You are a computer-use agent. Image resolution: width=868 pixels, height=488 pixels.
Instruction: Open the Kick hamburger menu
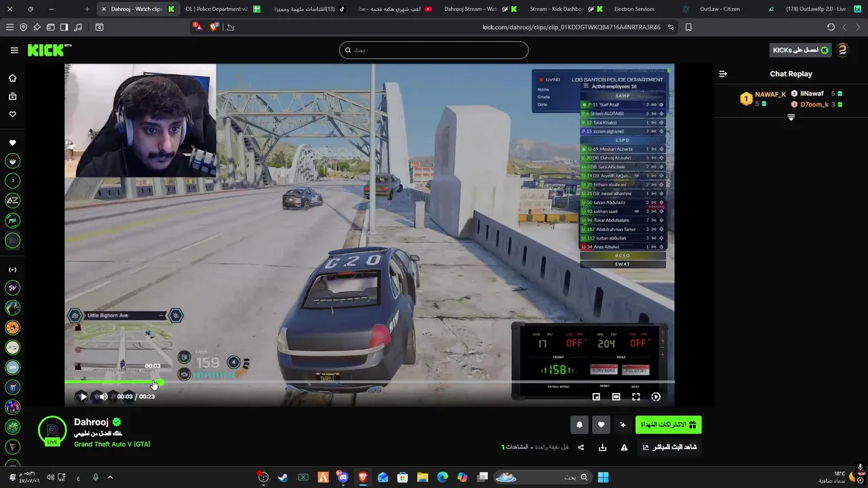point(14,50)
